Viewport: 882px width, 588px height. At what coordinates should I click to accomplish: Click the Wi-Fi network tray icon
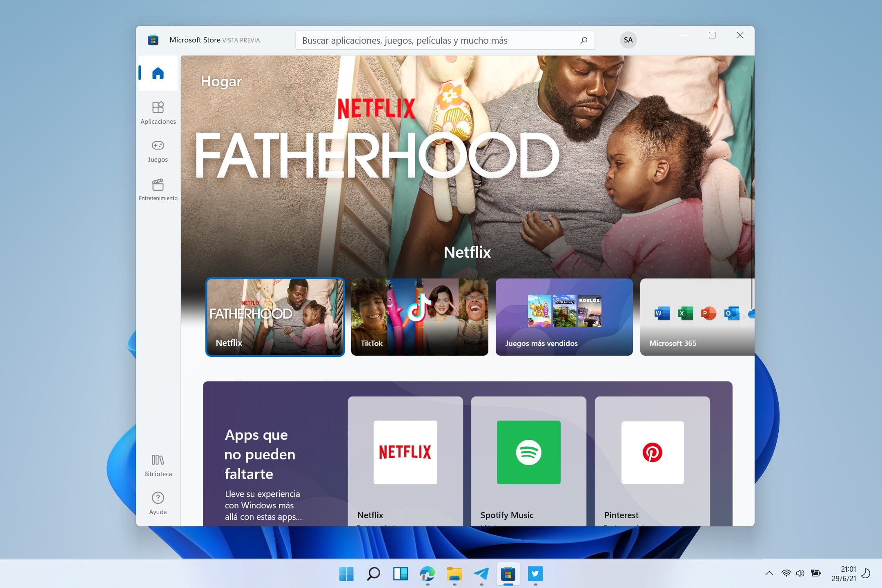click(786, 573)
